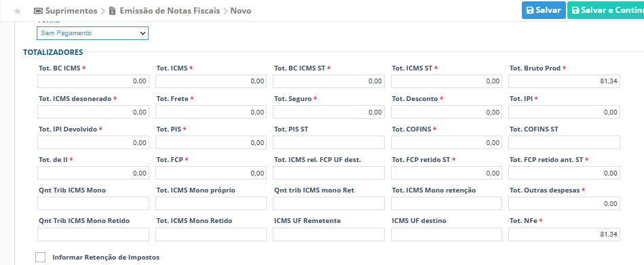Click the Tot. ICMS Mono próprio field
This screenshot has width=644, height=265.
tap(211, 203)
